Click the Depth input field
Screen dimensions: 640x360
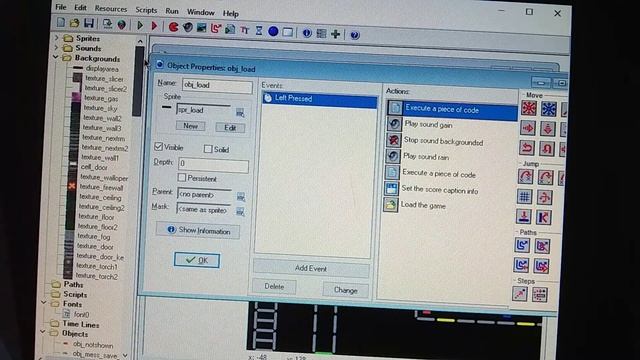(x=213, y=164)
